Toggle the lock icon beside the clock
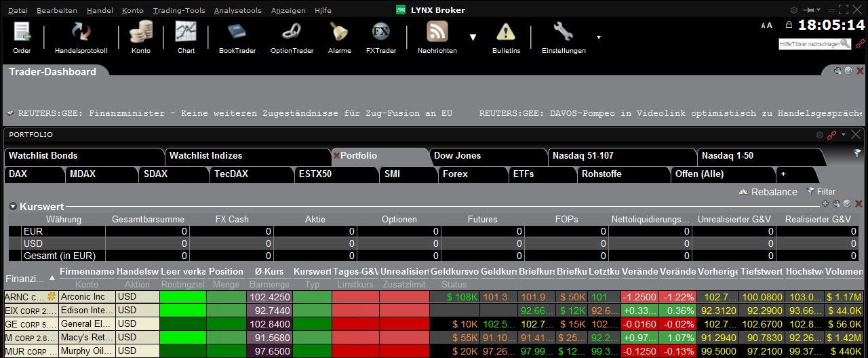 (789, 25)
